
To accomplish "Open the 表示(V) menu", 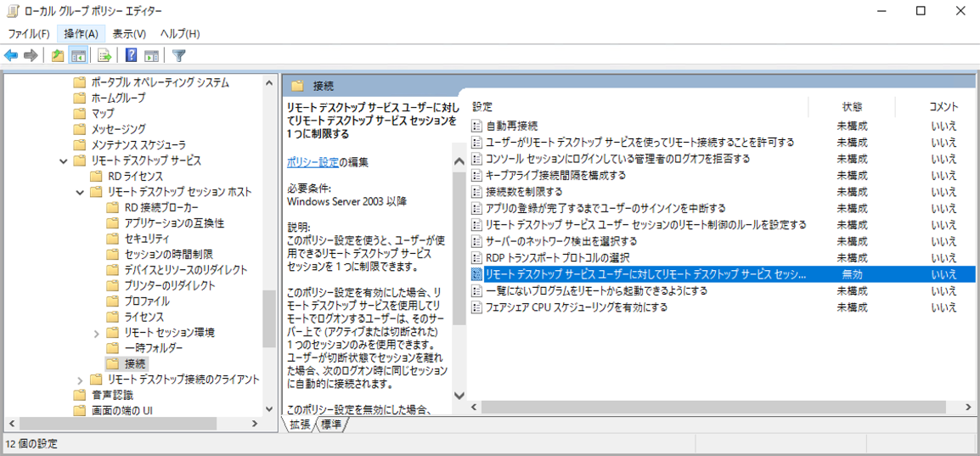I will tap(129, 34).
